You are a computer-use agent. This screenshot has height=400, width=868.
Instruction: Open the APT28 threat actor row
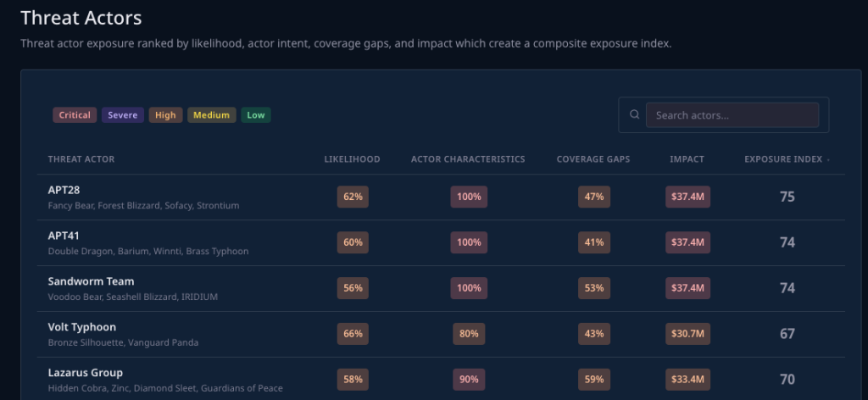[441, 197]
